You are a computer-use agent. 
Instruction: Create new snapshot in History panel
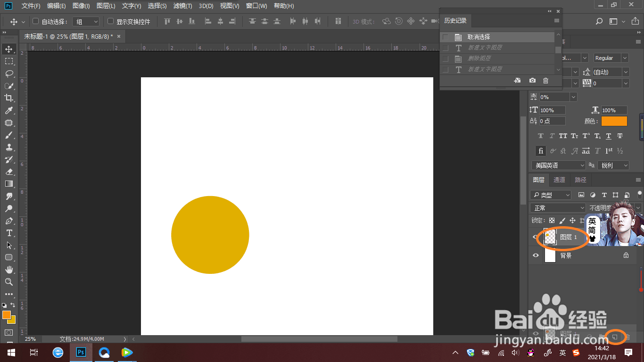coord(532,81)
